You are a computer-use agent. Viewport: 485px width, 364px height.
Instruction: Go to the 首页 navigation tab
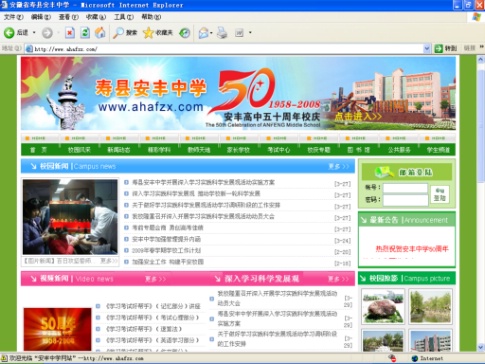pyautogui.click(x=39, y=150)
